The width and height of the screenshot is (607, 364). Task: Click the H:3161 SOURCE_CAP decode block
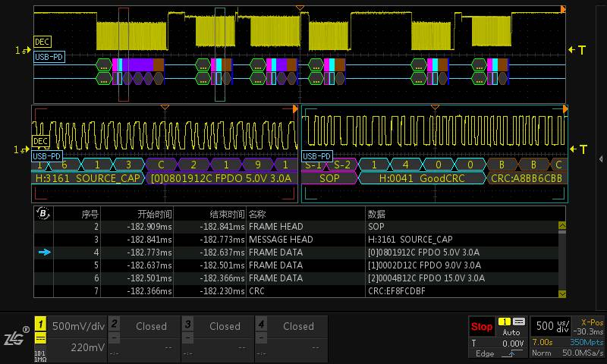coord(88,178)
